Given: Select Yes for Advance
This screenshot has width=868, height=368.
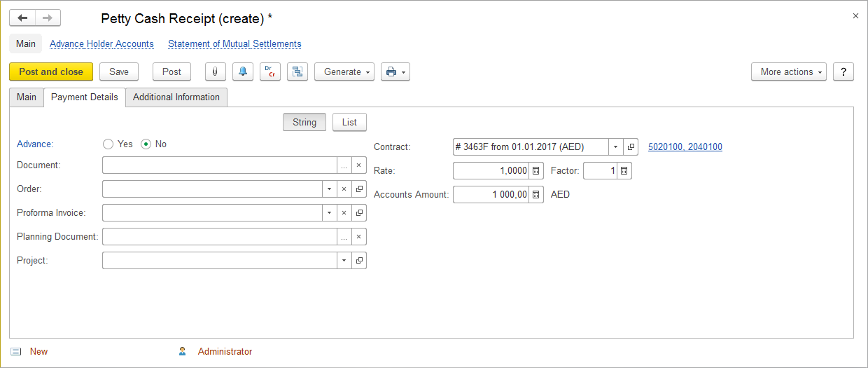Looking at the screenshot, I should pos(108,144).
